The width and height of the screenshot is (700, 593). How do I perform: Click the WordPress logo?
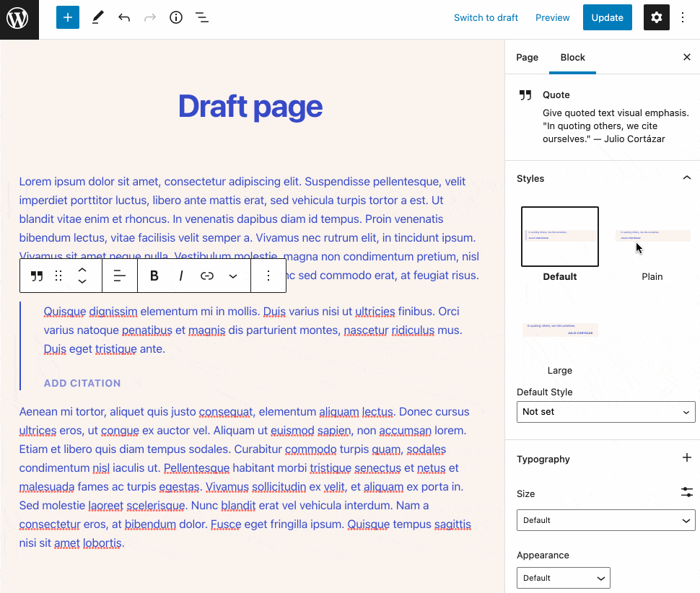click(18, 18)
